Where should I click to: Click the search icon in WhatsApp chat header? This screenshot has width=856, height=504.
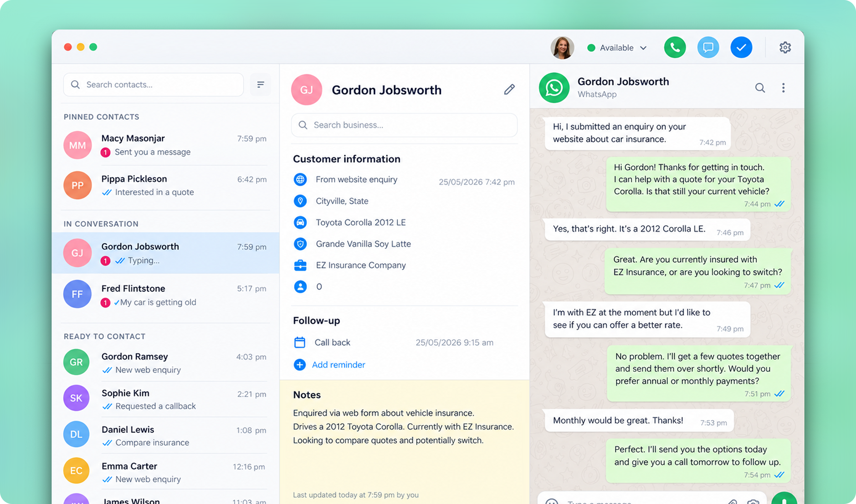coord(760,88)
